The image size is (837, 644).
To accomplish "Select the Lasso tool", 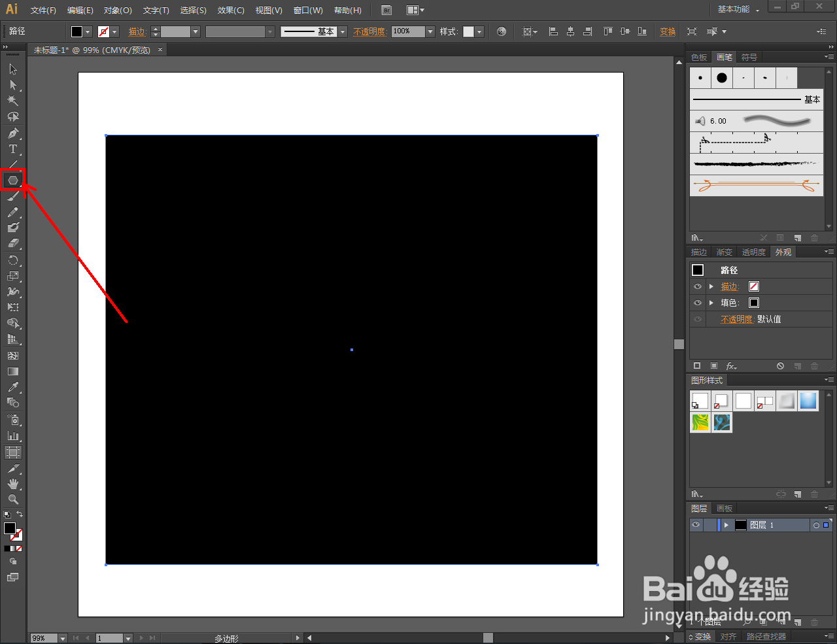I will [x=13, y=116].
